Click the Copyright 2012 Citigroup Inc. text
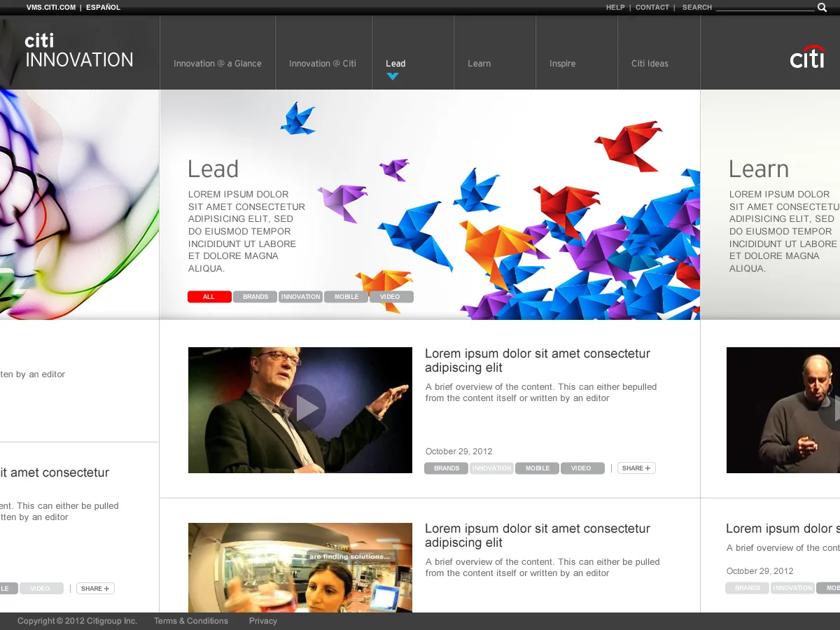The image size is (840, 630). click(x=77, y=621)
